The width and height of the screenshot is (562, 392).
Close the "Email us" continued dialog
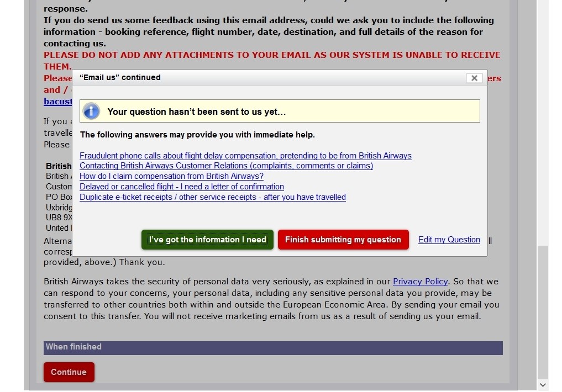pyautogui.click(x=474, y=78)
